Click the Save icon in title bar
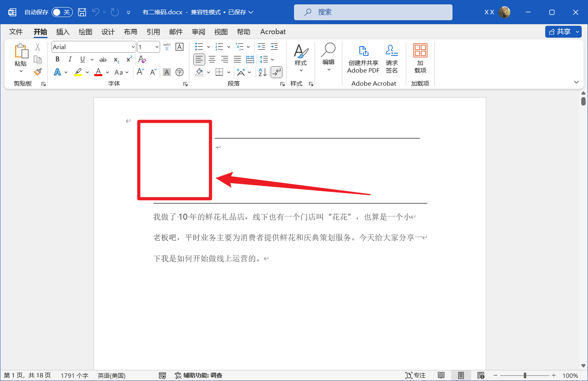The width and height of the screenshot is (588, 381). click(x=82, y=12)
